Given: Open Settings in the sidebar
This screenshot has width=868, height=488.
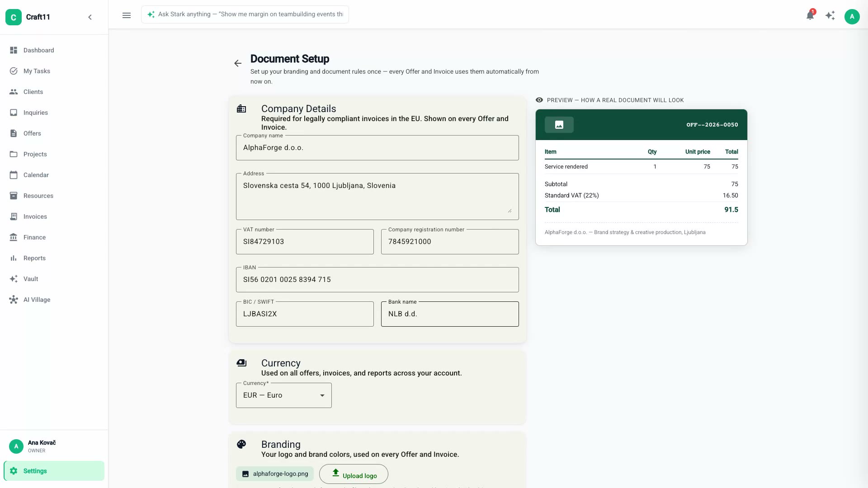Looking at the screenshot, I should 54,471.
